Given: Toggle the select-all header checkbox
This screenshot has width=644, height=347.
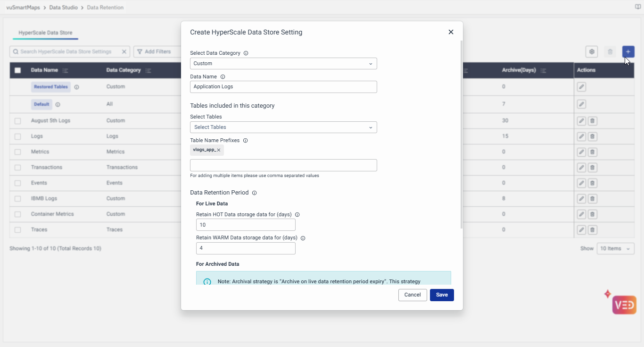Looking at the screenshot, I should coord(18,70).
